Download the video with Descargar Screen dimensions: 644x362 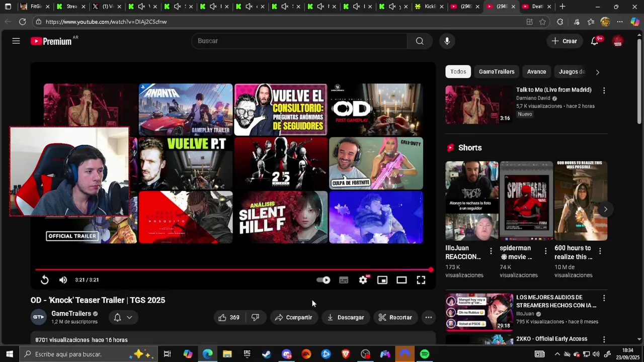point(345,317)
